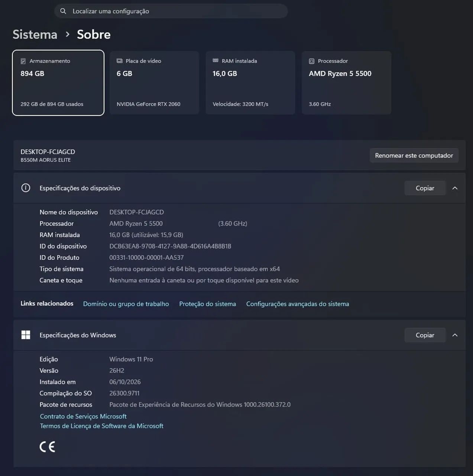Select the Sistema operacional de 64 bits text

pyautogui.click(x=194, y=269)
